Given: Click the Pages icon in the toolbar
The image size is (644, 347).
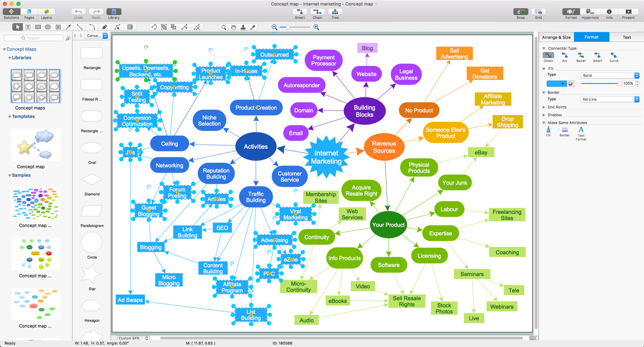Looking at the screenshot, I should click(x=29, y=12).
